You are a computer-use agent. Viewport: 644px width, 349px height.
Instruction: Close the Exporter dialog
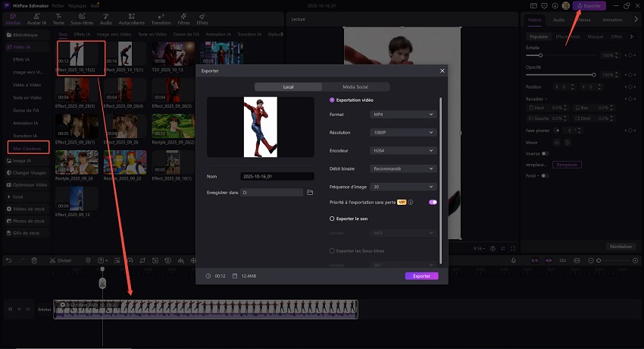click(442, 71)
